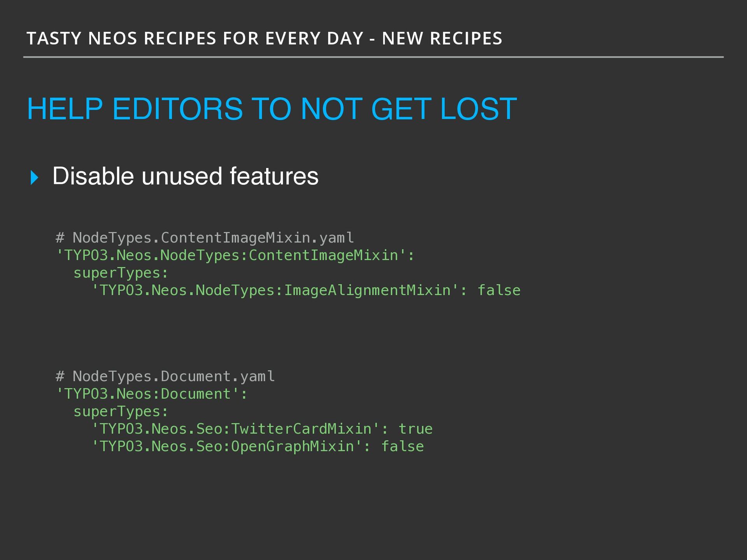Click the comment '# NodeTypes.Document.yaml'
747x560 pixels.
[x=165, y=376]
